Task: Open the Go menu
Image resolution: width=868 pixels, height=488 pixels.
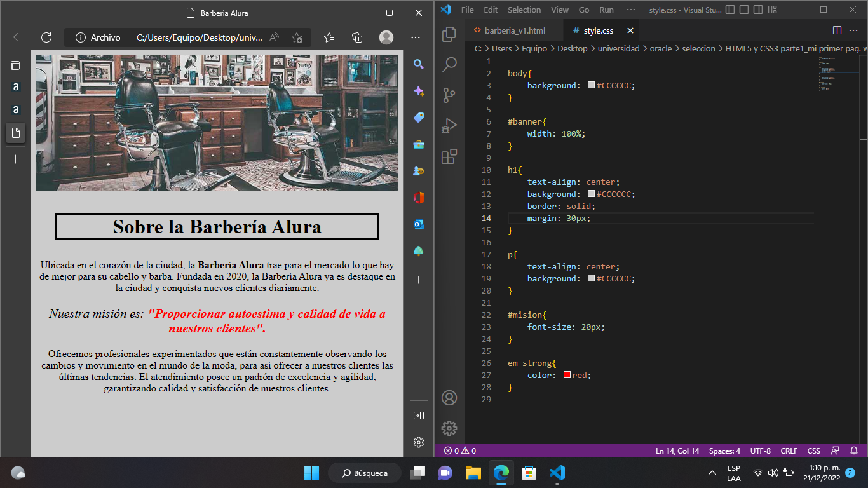Action: (584, 10)
